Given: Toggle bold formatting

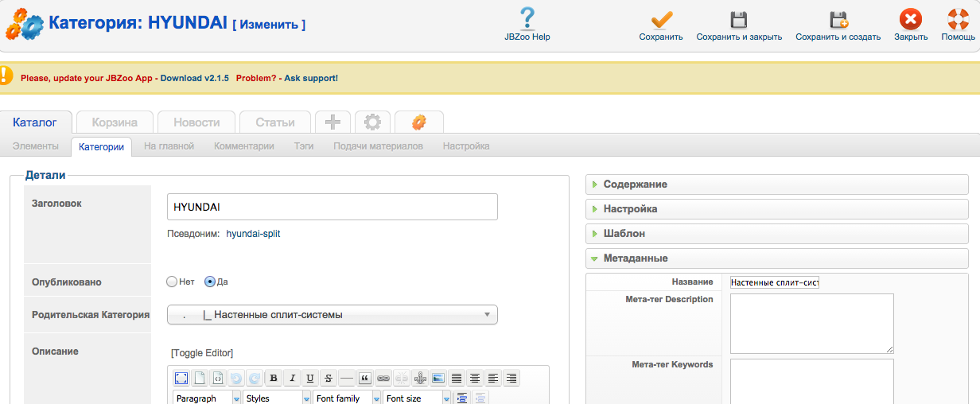Looking at the screenshot, I should (274, 379).
